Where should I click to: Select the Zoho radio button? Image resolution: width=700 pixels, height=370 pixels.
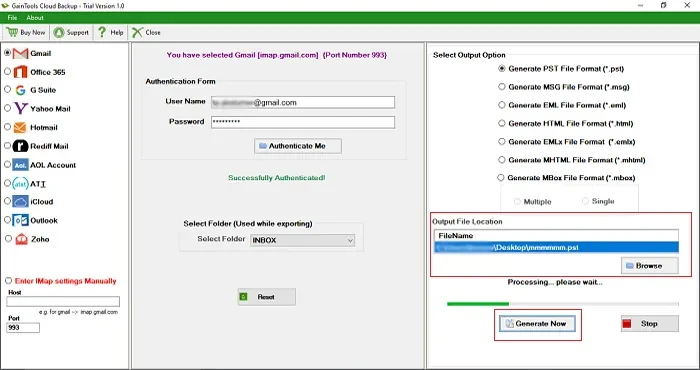[8, 238]
